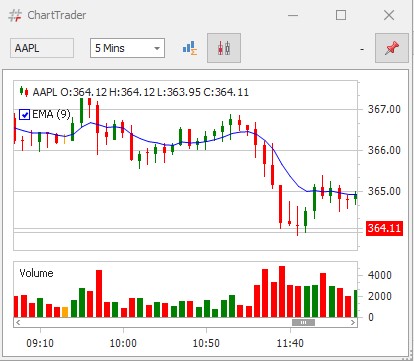Click the AAPL OHLC readout text
Screen dimensions: 414x361
pyautogui.click(x=141, y=92)
